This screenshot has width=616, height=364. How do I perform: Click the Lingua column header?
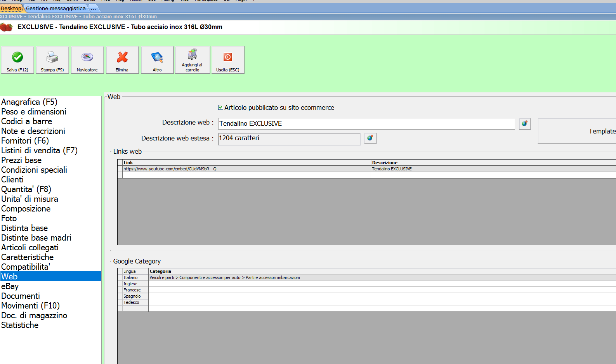pyautogui.click(x=135, y=271)
